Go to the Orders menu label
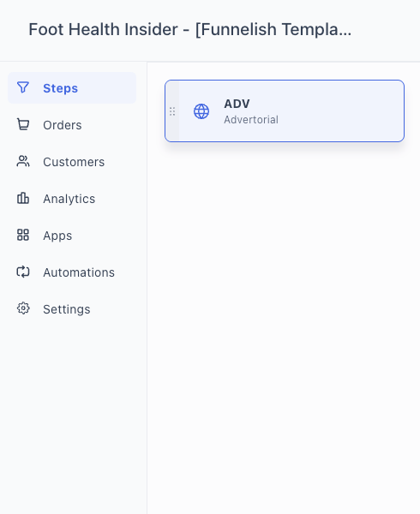The width and height of the screenshot is (420, 514). 63,125
